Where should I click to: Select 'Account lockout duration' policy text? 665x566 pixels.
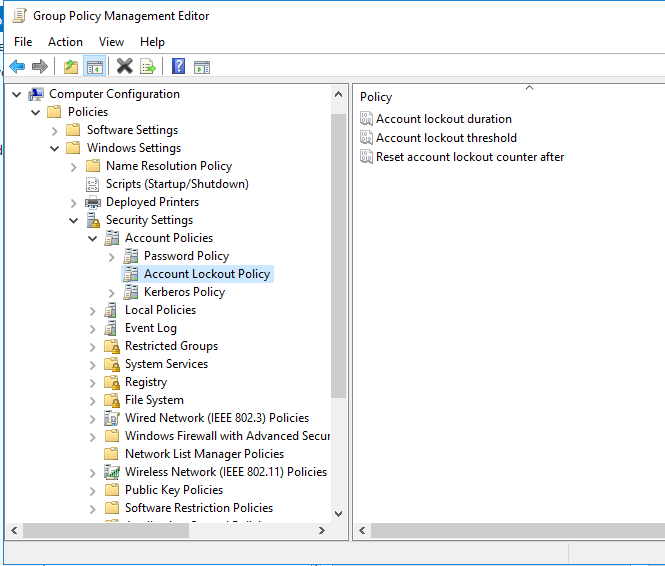tap(444, 119)
